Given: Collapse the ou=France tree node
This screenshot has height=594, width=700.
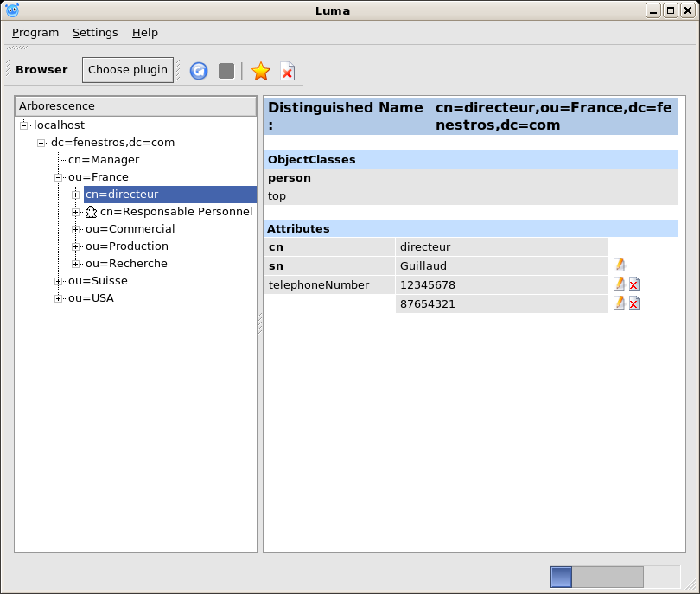Looking at the screenshot, I should coord(59,177).
